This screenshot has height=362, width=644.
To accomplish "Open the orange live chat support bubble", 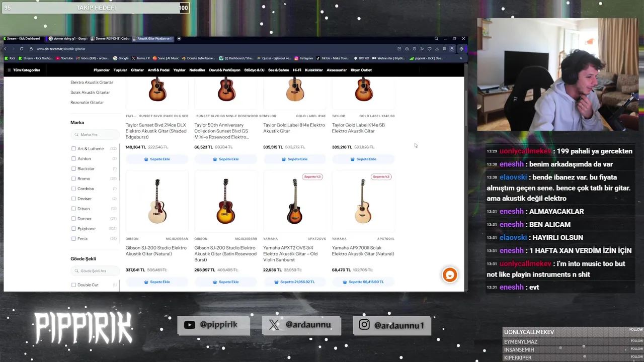I will [x=450, y=275].
